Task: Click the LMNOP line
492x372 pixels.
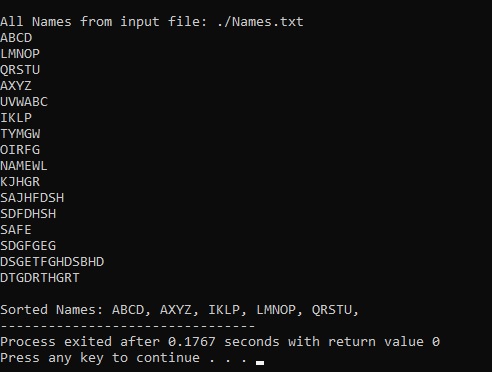Action: [x=20, y=54]
